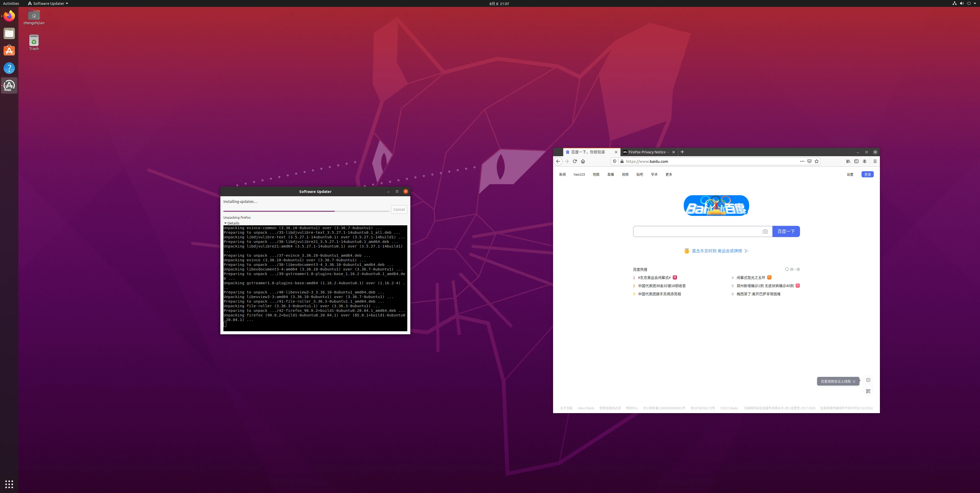Viewport: 980px width, 493px height.
Task: Bookmark this page with the star icon
Action: (x=816, y=161)
